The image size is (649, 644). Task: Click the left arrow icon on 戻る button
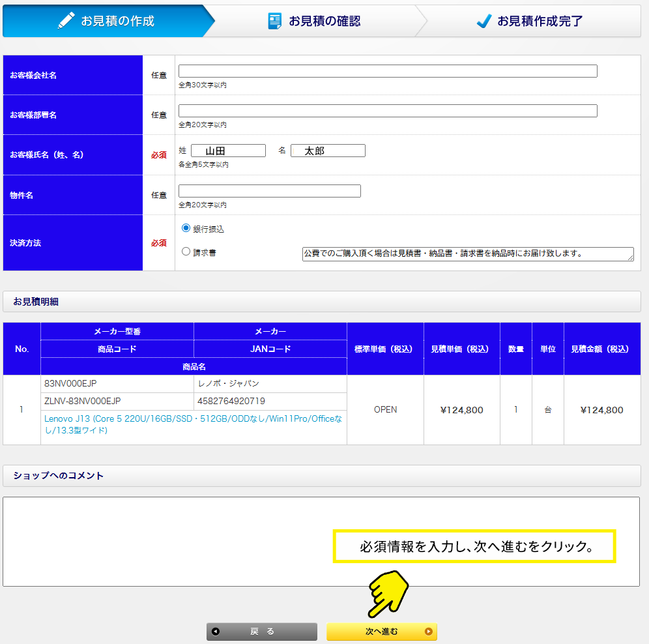tap(216, 632)
